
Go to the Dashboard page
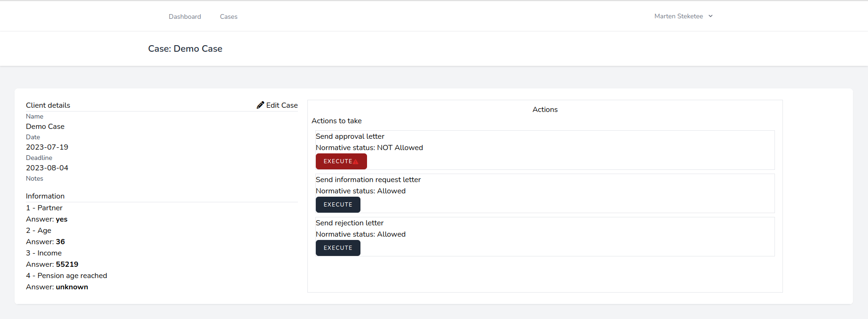coord(185,16)
